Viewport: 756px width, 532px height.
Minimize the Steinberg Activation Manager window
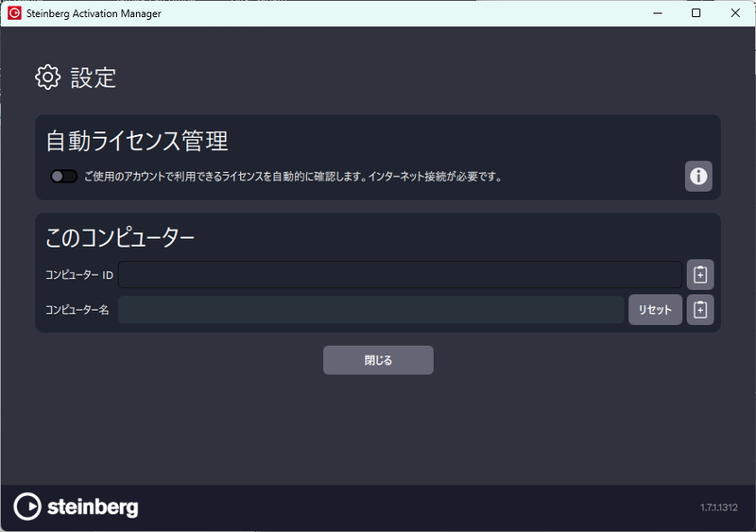pyautogui.click(x=657, y=13)
